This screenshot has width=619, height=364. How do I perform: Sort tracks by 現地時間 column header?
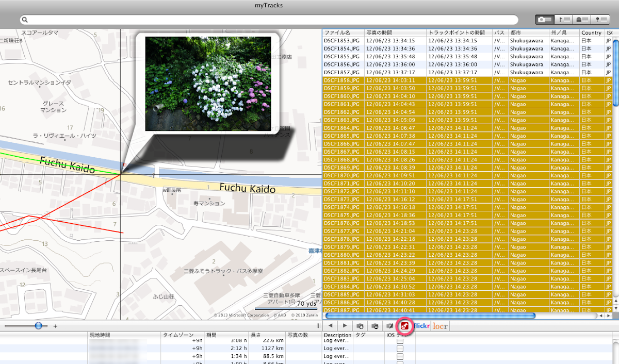(124, 335)
